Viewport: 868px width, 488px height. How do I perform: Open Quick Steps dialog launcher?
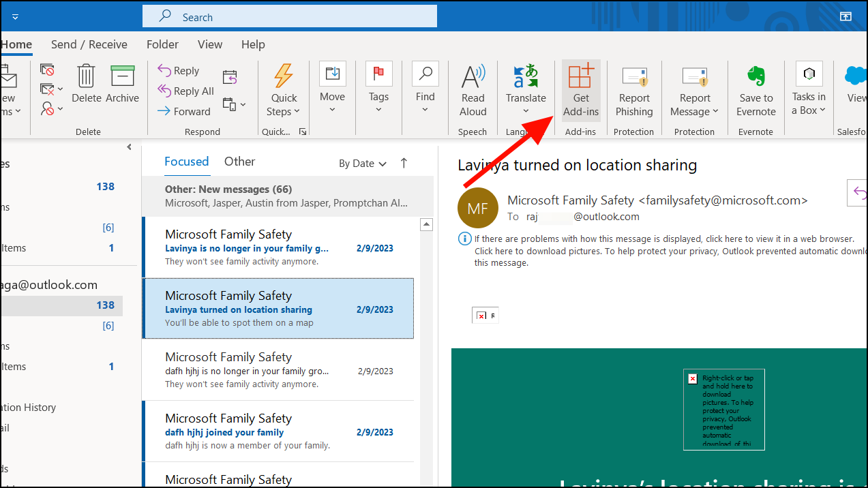click(x=303, y=132)
